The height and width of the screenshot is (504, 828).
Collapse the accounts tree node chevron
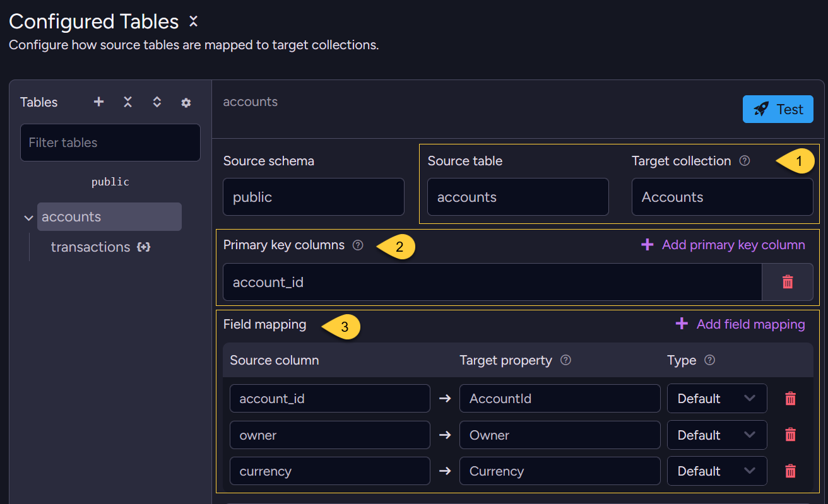tap(28, 218)
